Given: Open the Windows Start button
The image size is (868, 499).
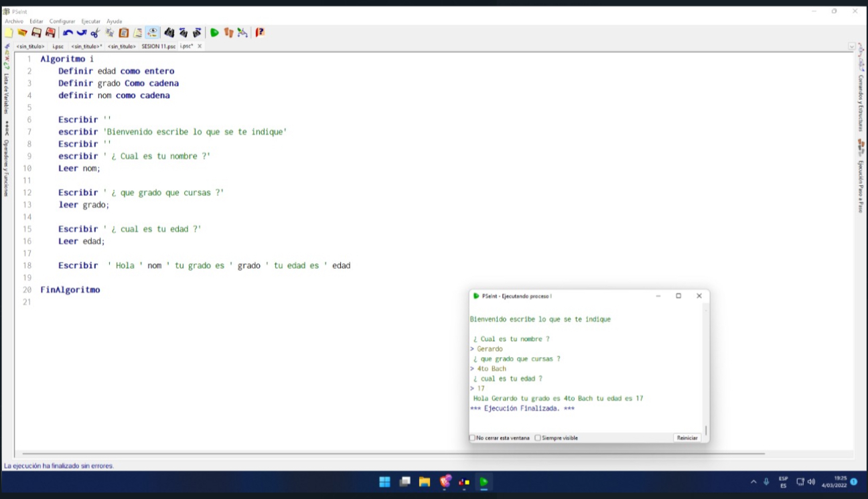Looking at the screenshot, I should point(385,482).
